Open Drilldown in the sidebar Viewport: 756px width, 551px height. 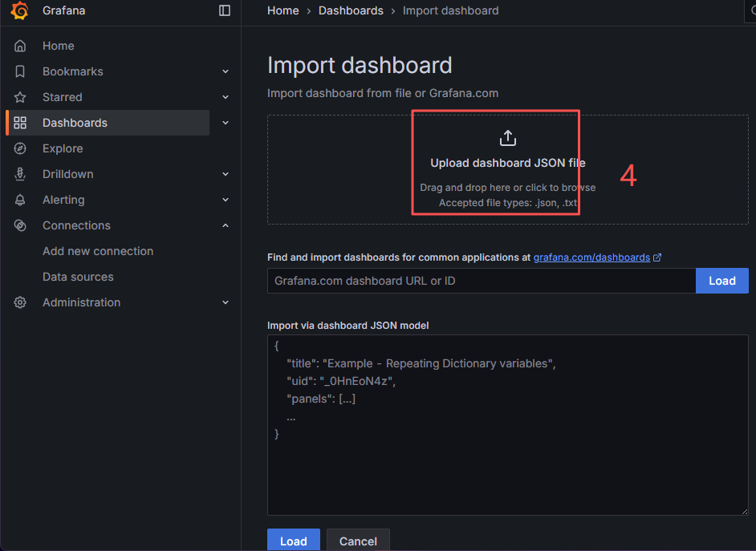click(68, 174)
